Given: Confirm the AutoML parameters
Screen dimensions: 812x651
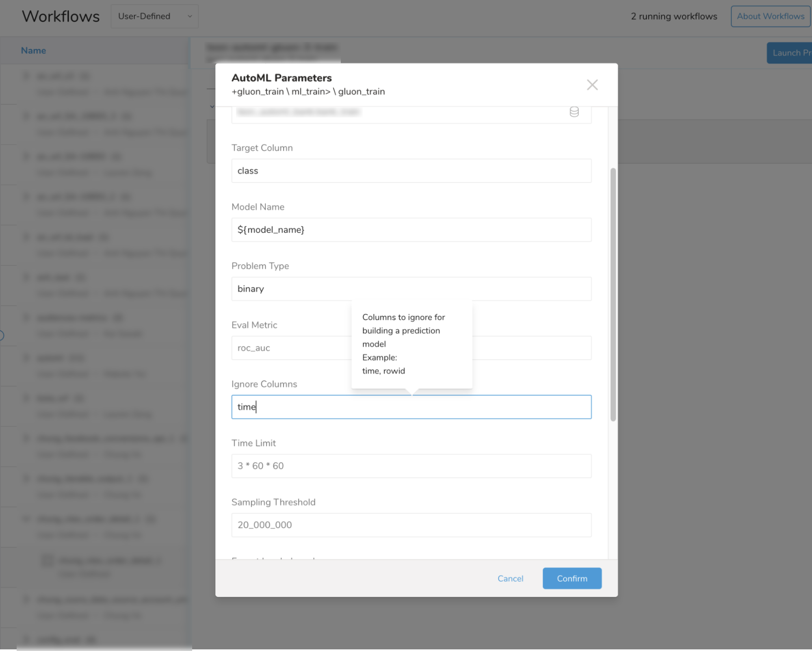Looking at the screenshot, I should point(572,578).
